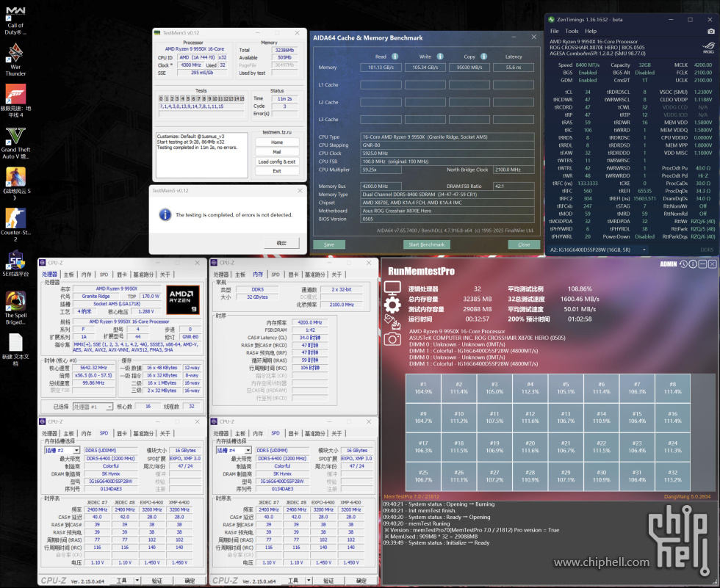The height and width of the screenshot is (588, 720).
Task: Launch War Thunder from the desktop
Action: point(15,59)
